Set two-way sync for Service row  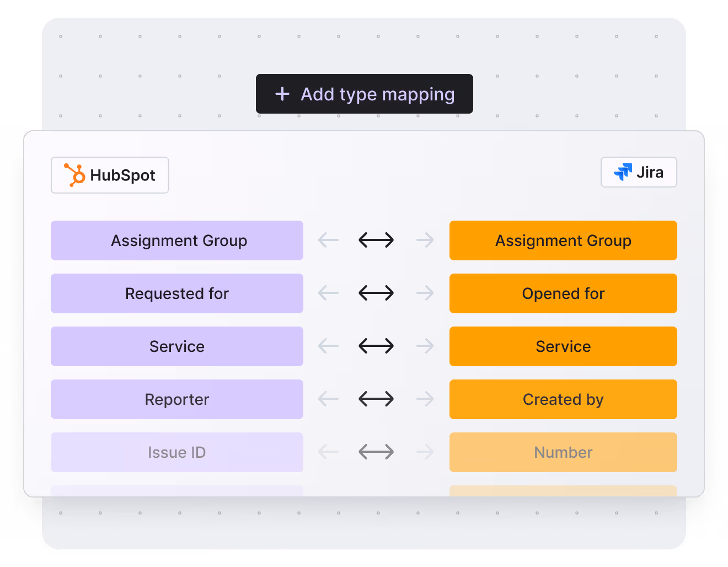[376, 346]
